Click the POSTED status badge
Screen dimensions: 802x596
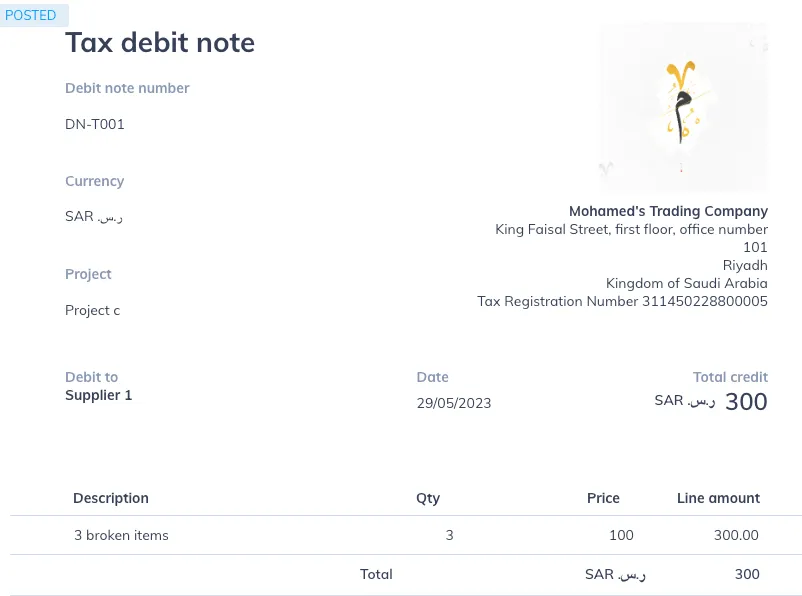31,16
